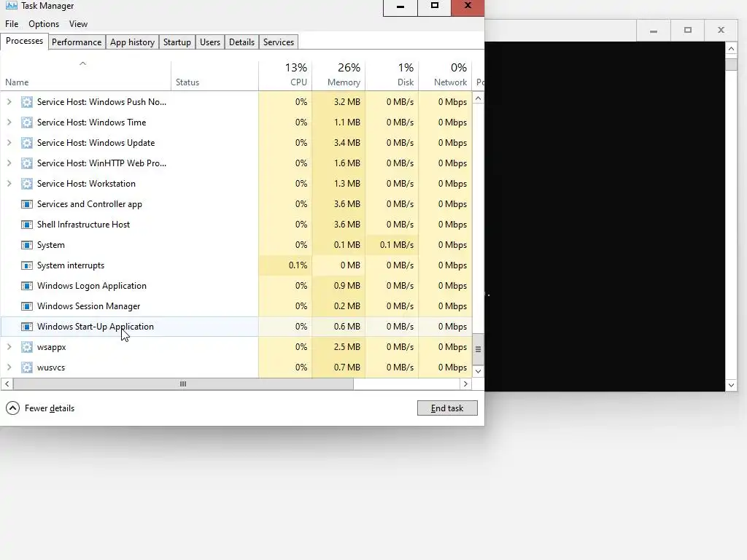Viewport: 747px width, 560px height.
Task: Sort processes by Network column header
Action: click(x=446, y=76)
